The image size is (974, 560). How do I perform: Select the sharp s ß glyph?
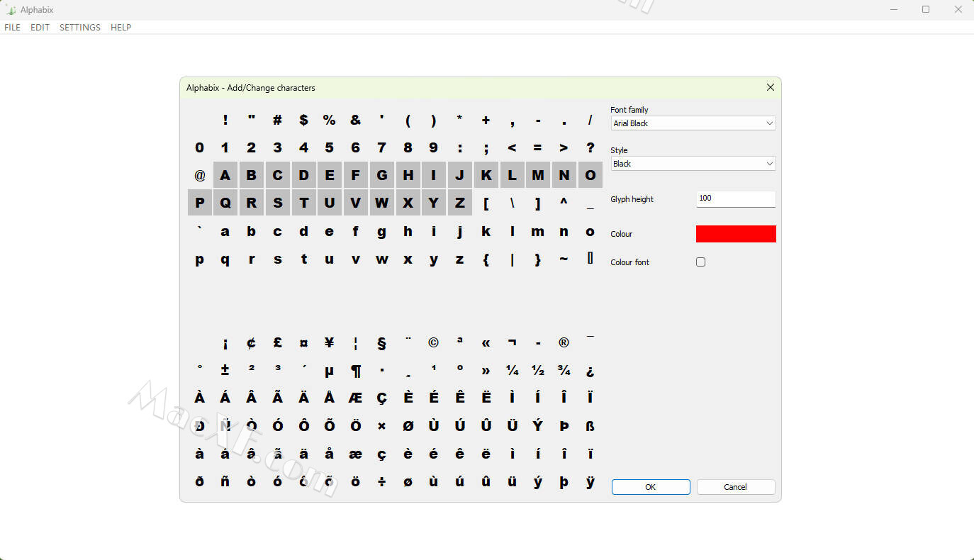pyautogui.click(x=590, y=426)
